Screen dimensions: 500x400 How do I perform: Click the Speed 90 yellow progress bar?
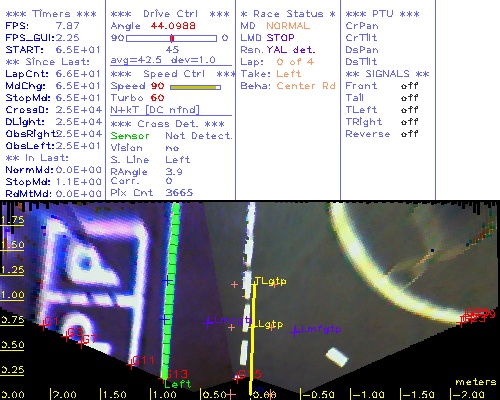(x=195, y=87)
